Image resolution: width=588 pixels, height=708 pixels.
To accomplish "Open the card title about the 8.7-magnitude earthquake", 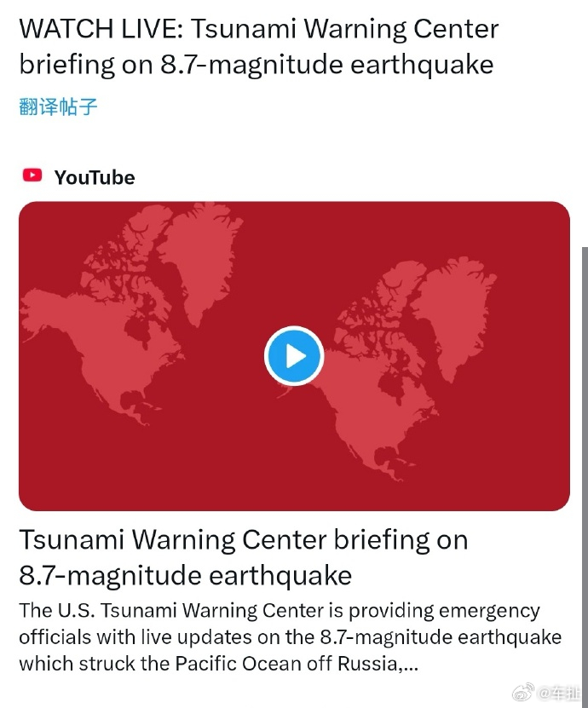I will pyautogui.click(x=244, y=557).
